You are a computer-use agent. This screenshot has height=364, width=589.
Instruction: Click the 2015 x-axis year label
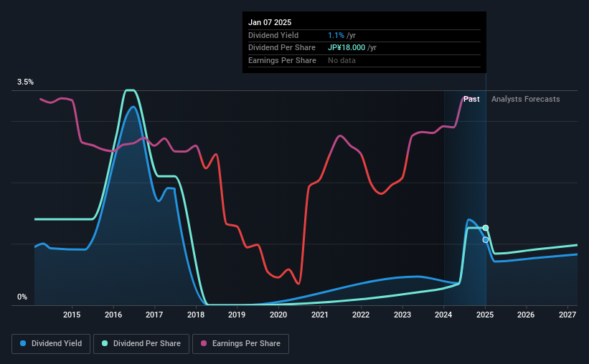point(72,315)
